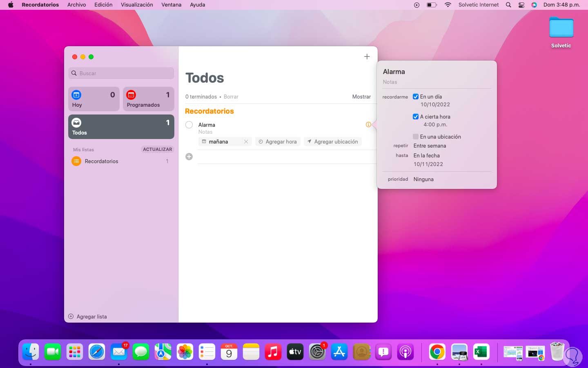
Task: Open System Preferences from the Dock
Action: [317, 352]
